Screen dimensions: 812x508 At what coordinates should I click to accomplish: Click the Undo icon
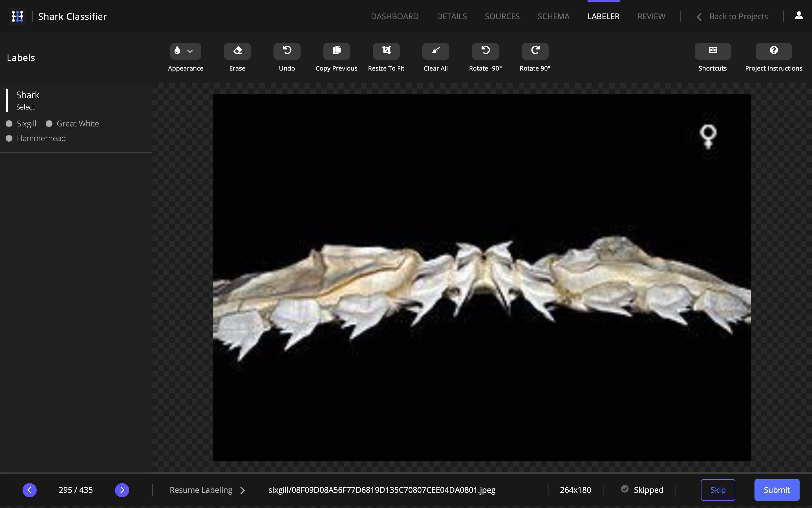pos(287,51)
